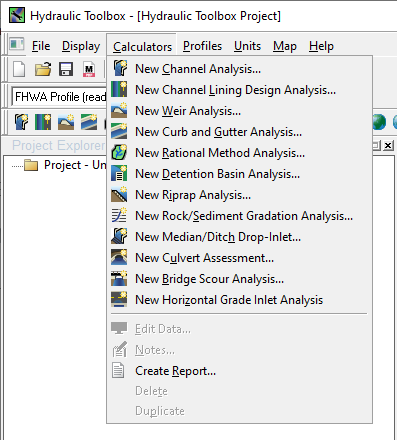Click the icon beside New Bridge Scour Analysis

119,279
